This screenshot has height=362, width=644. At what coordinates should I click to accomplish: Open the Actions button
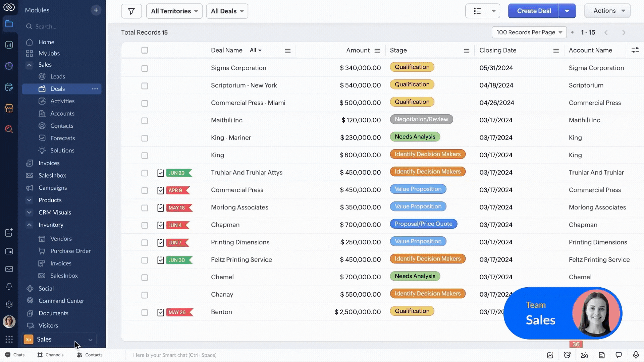pos(607,10)
